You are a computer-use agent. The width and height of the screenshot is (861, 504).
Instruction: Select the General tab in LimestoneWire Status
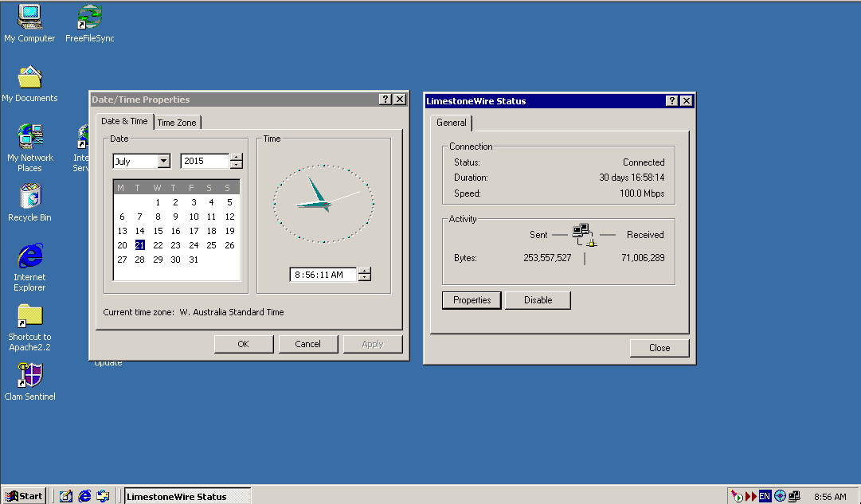[x=452, y=123]
